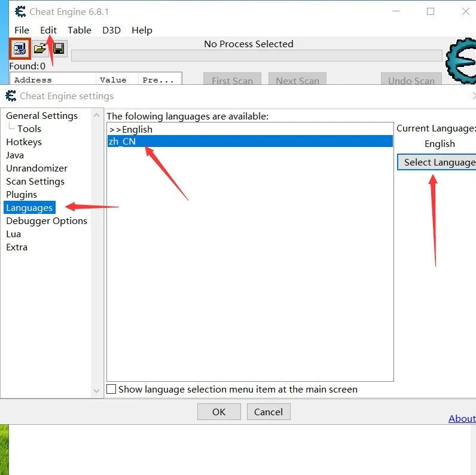Click the Cheat Engine gear logo
This screenshot has width=476, height=475.
point(461,61)
